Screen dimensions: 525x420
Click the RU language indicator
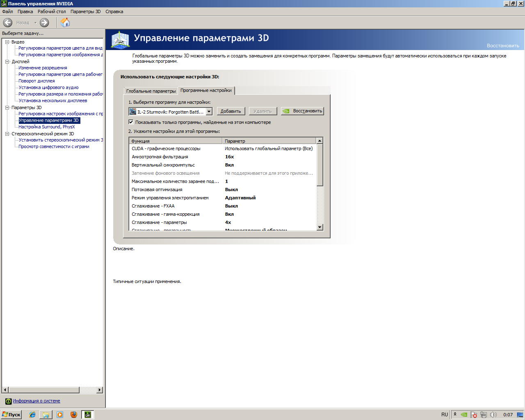(x=445, y=415)
